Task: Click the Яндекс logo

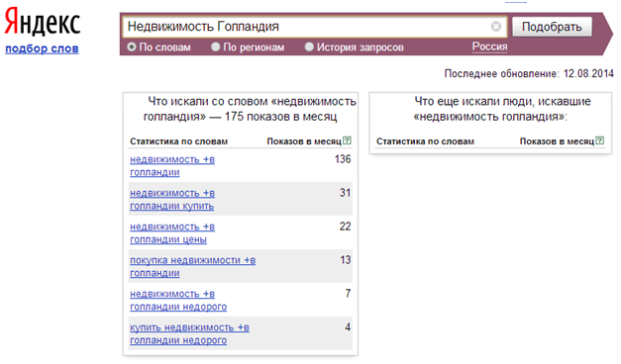Action: (42, 23)
